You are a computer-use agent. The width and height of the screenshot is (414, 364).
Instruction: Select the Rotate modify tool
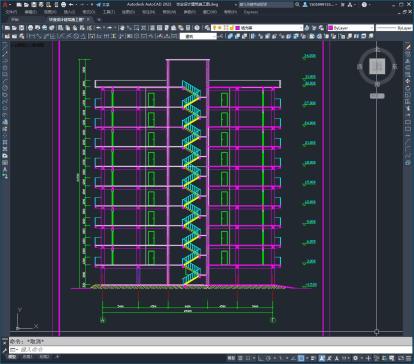tap(408, 88)
